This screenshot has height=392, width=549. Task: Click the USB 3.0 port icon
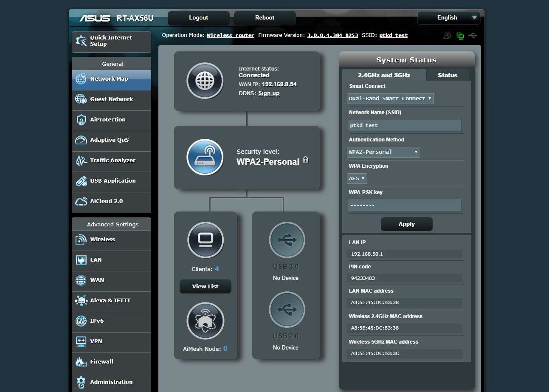(x=287, y=240)
